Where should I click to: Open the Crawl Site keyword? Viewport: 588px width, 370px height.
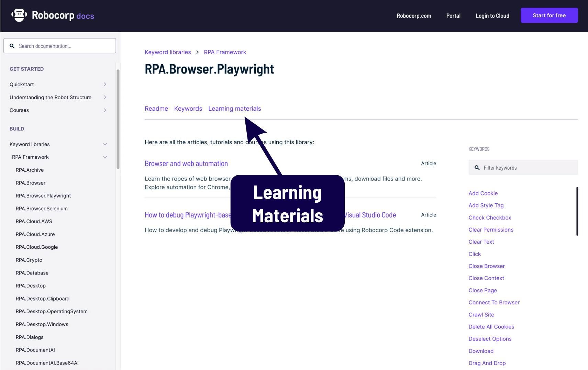[x=481, y=315]
